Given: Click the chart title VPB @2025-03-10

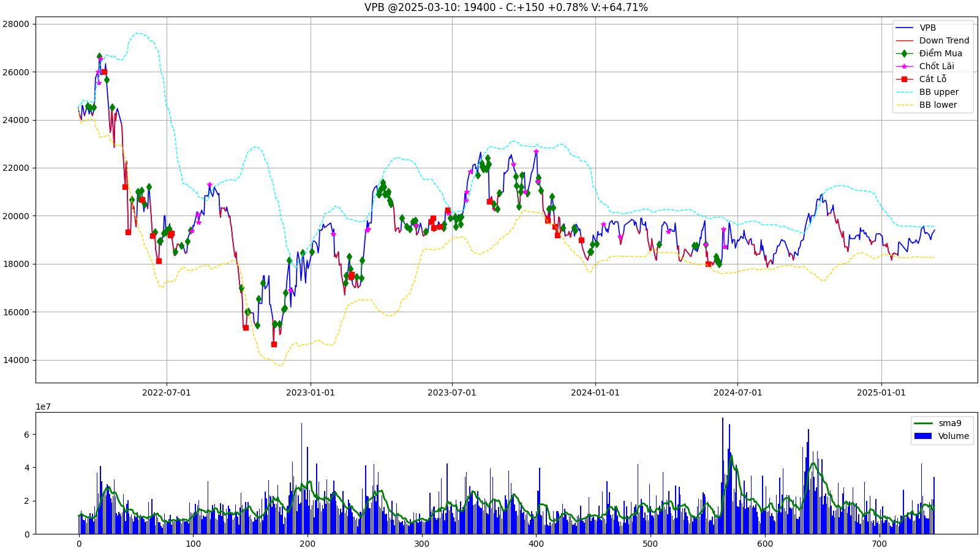Looking at the screenshot, I should coord(506,7).
